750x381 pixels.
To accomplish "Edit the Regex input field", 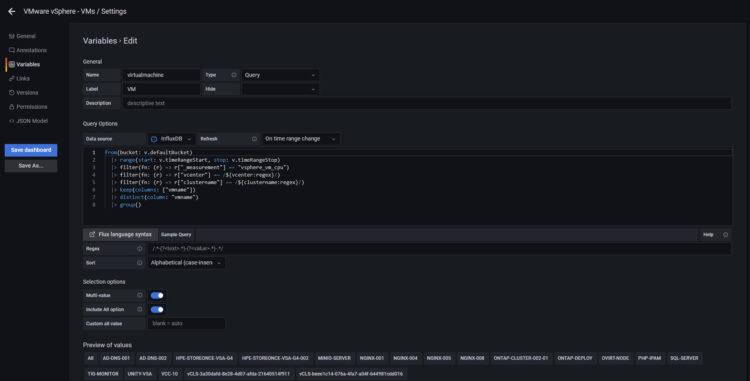I will [439, 249].
